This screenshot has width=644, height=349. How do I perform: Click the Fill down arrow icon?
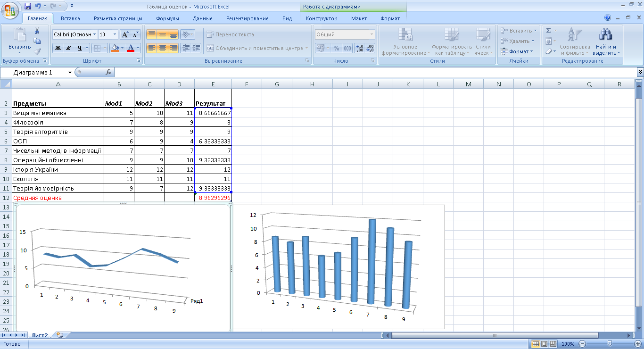point(548,41)
